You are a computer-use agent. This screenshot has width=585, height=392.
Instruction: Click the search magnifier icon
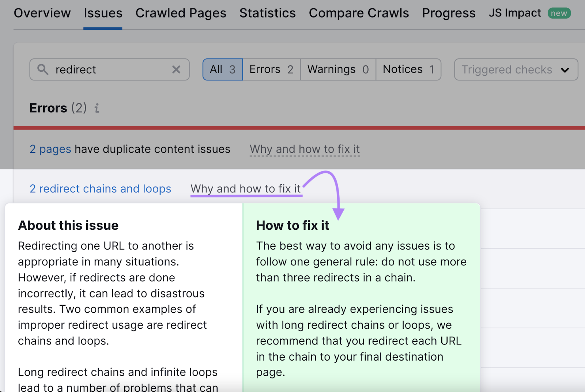[x=43, y=69]
